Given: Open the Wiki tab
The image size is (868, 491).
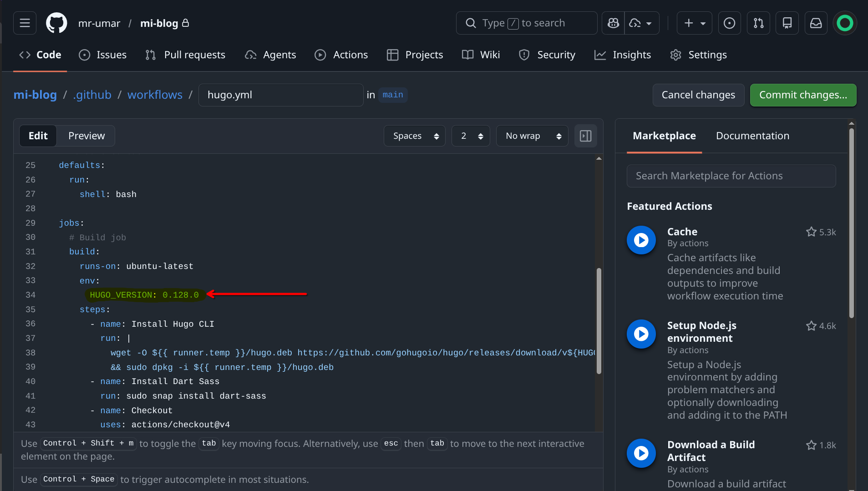Looking at the screenshot, I should (481, 55).
